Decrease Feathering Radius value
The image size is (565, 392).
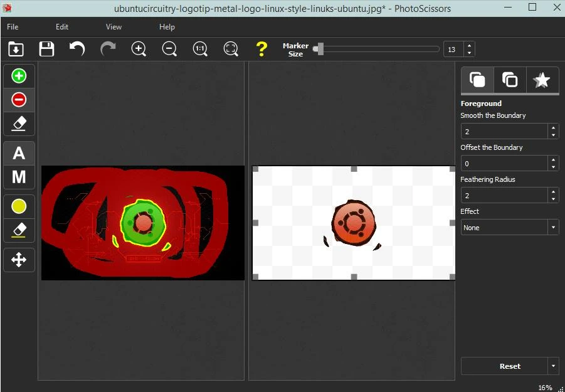click(554, 199)
